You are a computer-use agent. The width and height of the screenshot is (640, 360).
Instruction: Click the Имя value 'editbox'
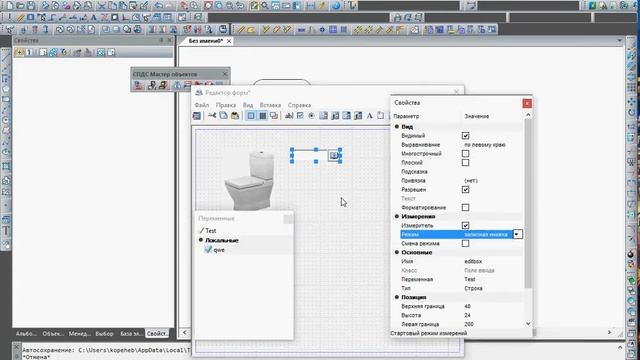click(473, 261)
